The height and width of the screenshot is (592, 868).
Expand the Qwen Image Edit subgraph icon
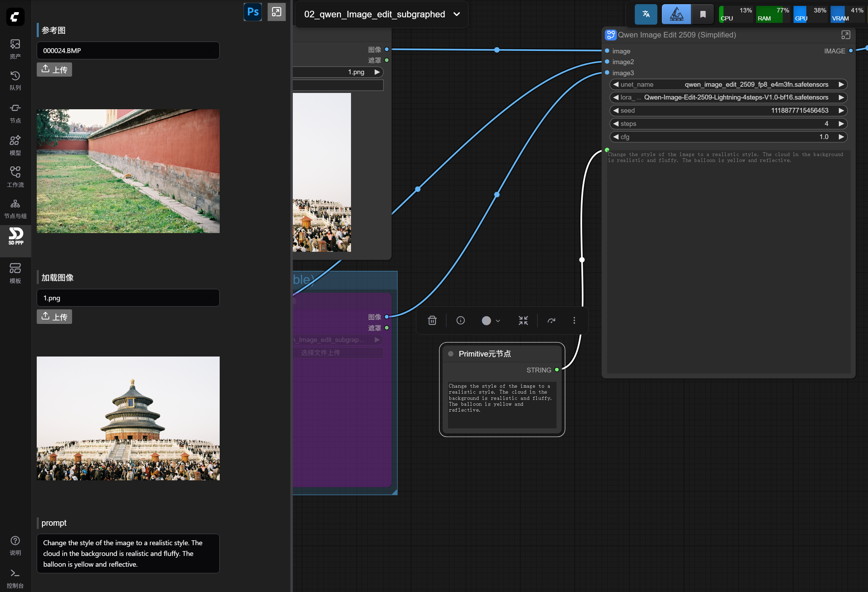pos(845,35)
